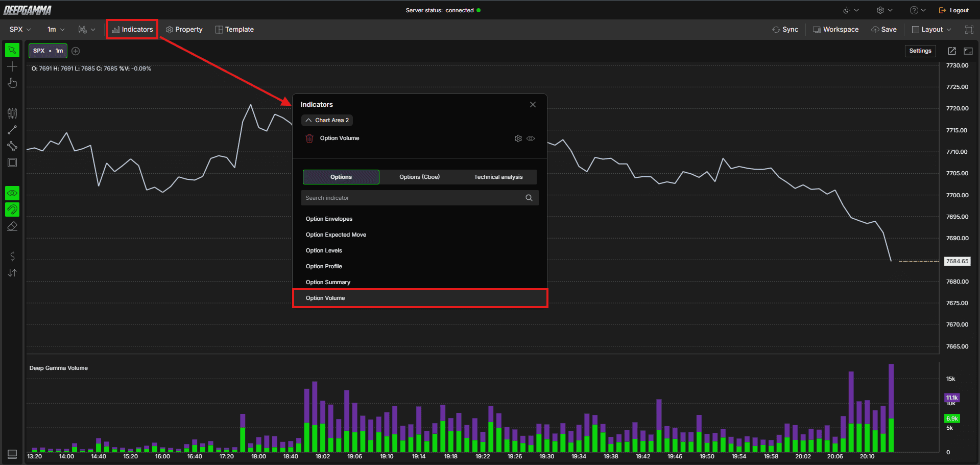Select the hand pan tool
This screenshot has width=980, height=465.
coord(12,83)
